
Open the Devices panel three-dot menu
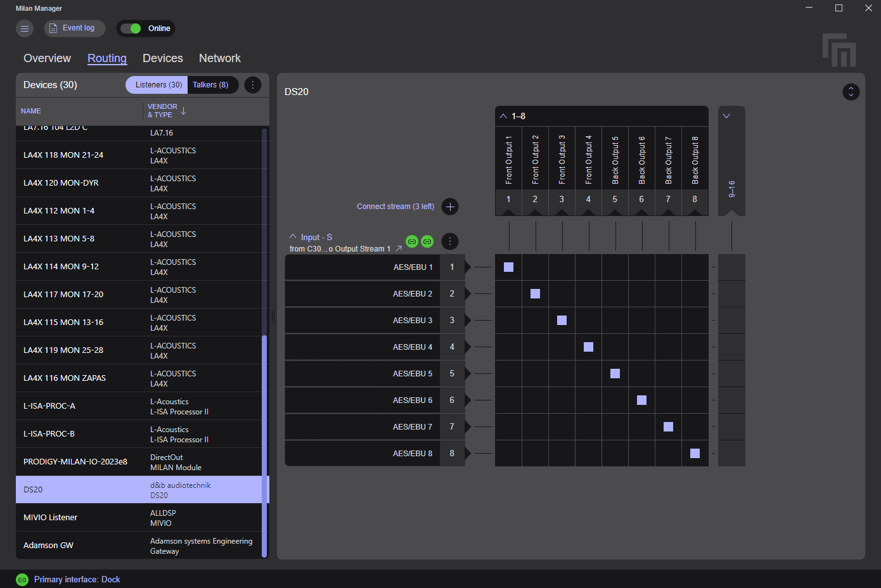(253, 85)
